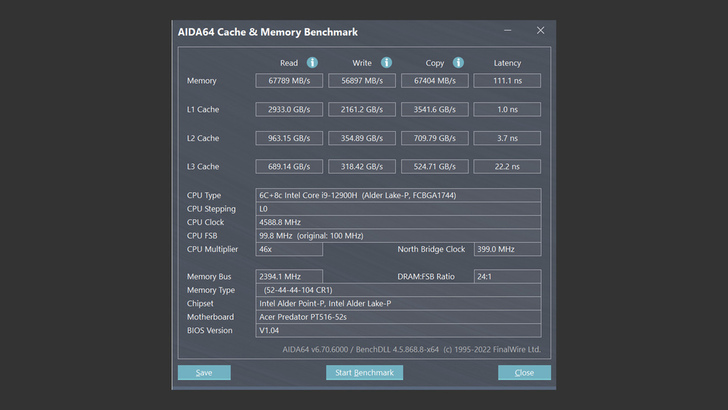Click the Memory Latency field 111.1 ns
This screenshot has height=410, width=728.
tap(507, 81)
